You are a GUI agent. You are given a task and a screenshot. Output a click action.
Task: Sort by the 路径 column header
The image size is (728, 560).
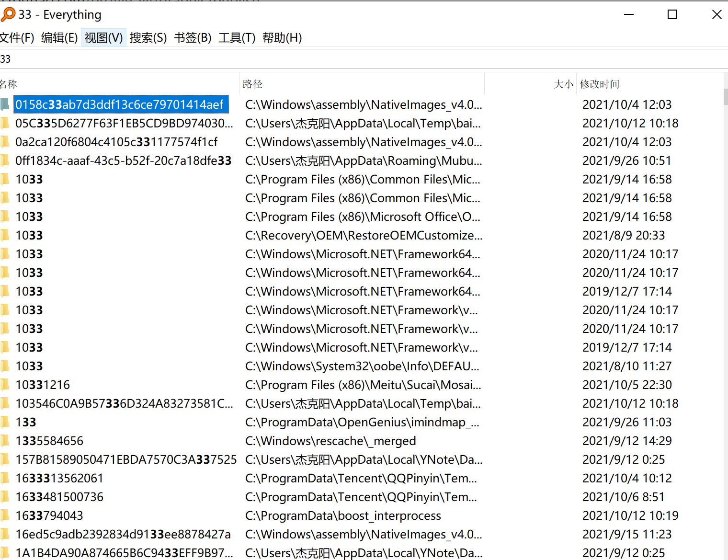[x=362, y=84]
